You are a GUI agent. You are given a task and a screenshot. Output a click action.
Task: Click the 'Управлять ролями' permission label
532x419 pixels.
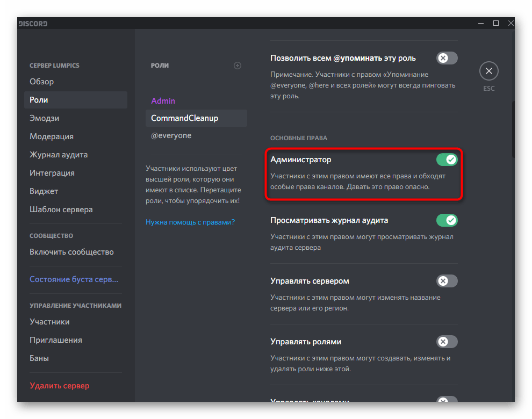point(306,342)
